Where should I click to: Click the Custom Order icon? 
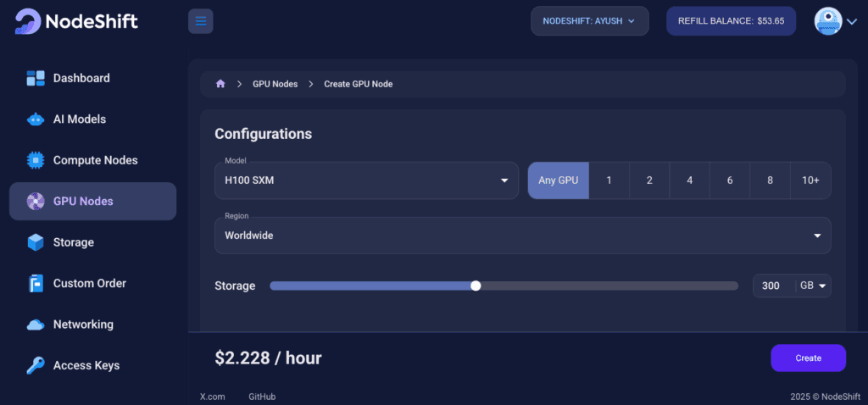tap(36, 283)
